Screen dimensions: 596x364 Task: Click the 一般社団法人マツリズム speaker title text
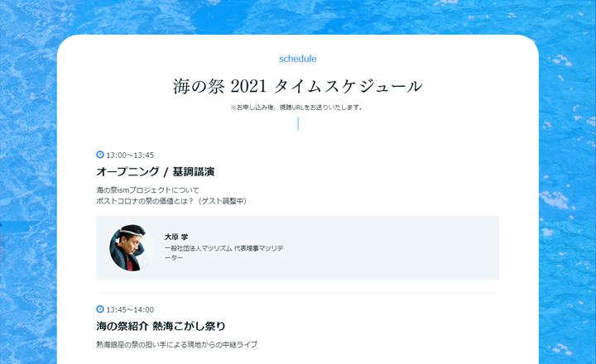click(223, 252)
